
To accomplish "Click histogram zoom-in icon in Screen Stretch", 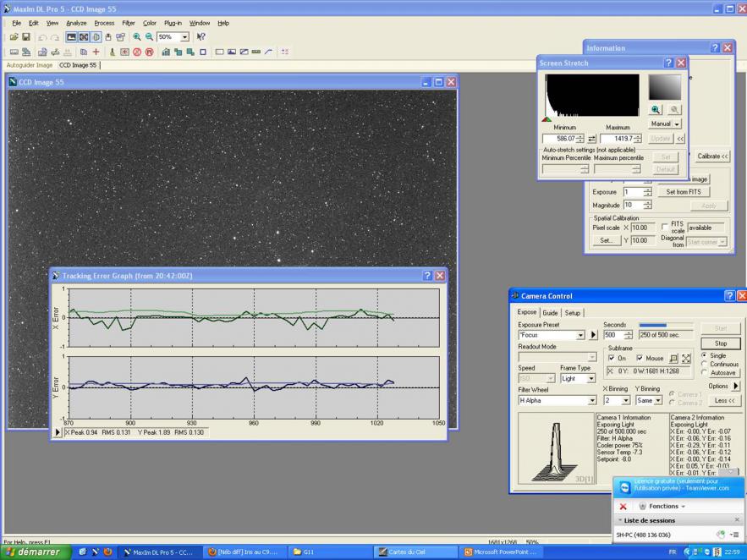I will [x=656, y=109].
